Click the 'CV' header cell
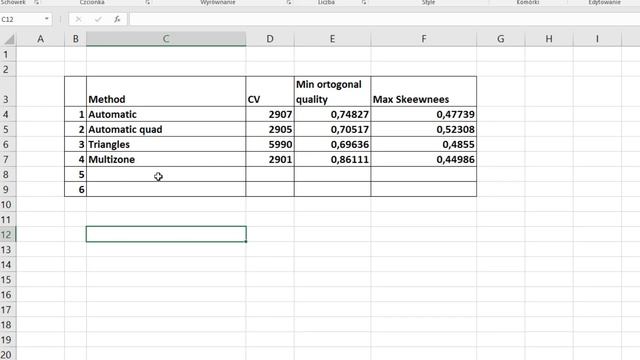Viewport: 640px width, 360px height. pos(270,91)
